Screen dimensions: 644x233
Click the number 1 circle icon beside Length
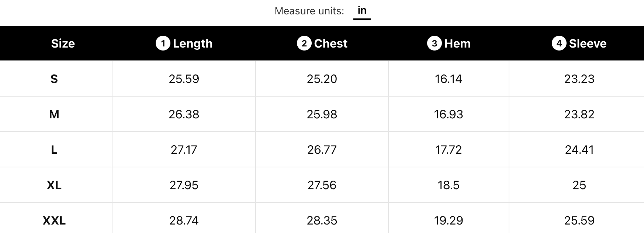[x=163, y=43]
